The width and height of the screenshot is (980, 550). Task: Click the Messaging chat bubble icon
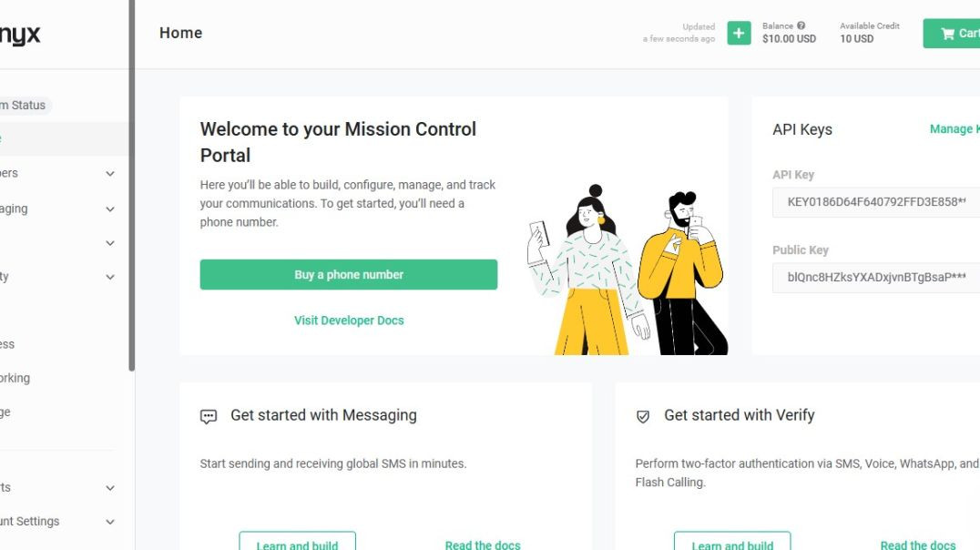209,416
